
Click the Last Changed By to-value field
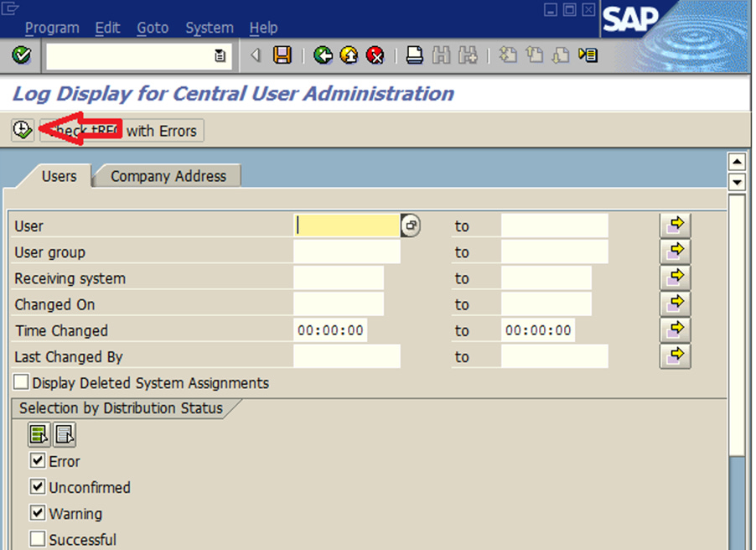pos(555,356)
